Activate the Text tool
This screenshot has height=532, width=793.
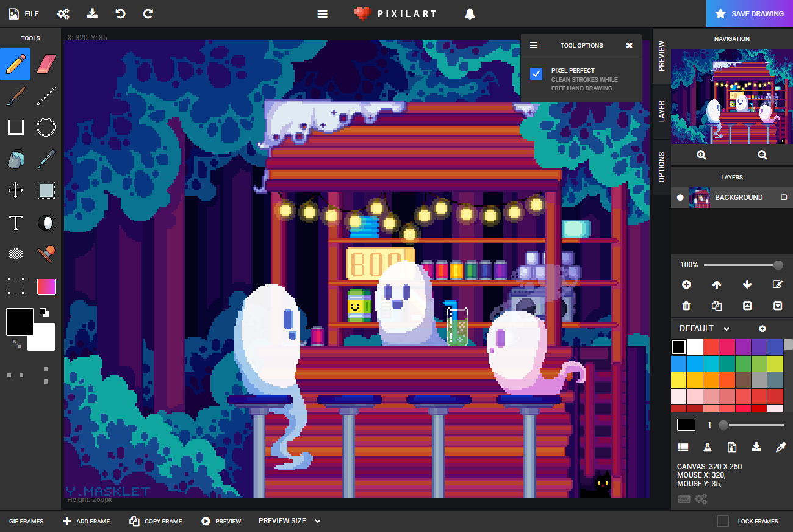15,223
